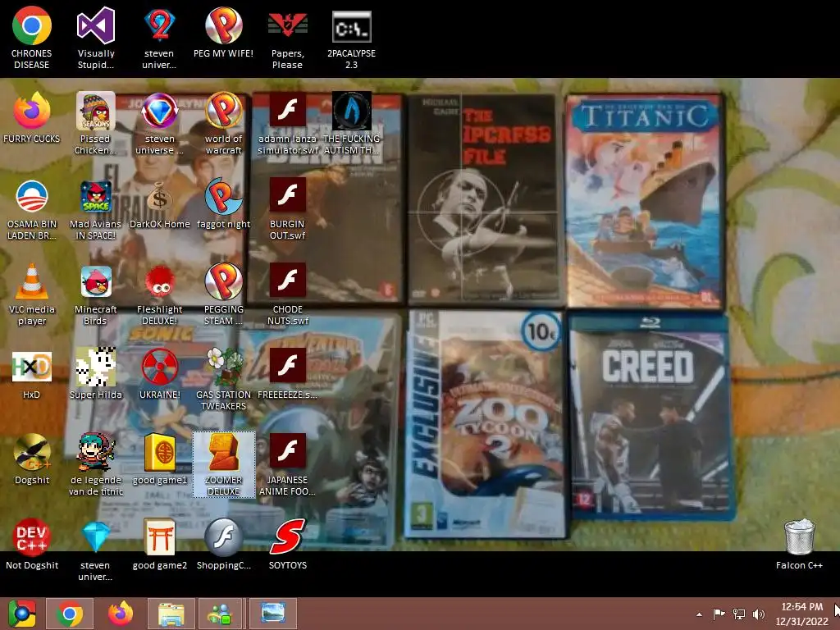
Task: Open the Visual Studio icon labeled Visually Stupid
Action: (x=96, y=38)
